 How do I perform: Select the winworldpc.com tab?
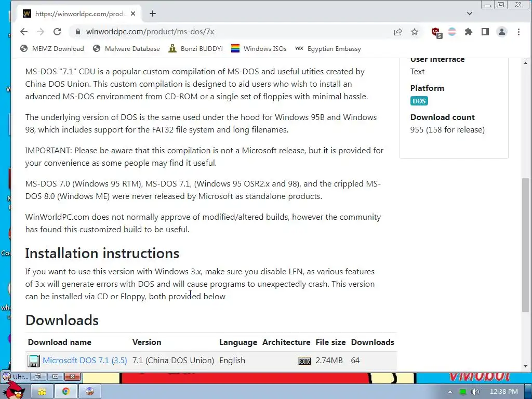79,14
